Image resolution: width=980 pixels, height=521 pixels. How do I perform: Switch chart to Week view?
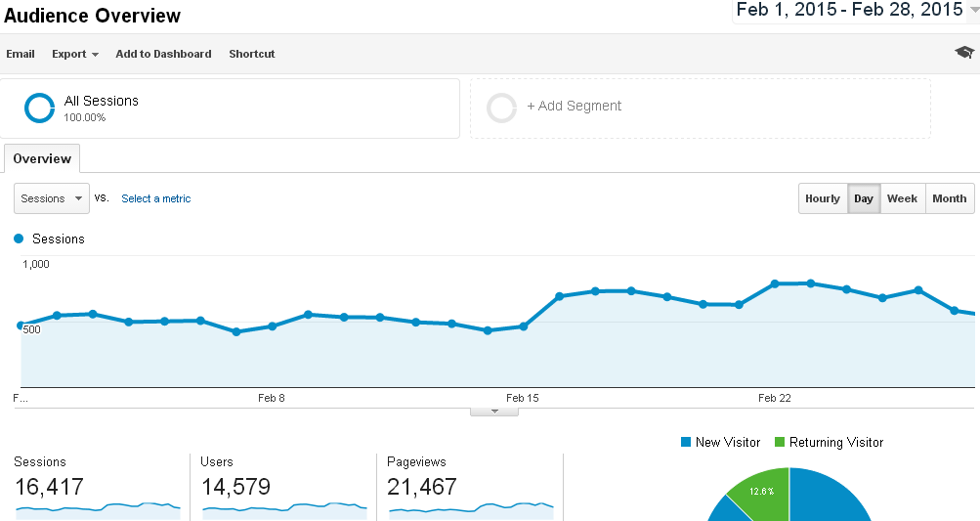[903, 198]
